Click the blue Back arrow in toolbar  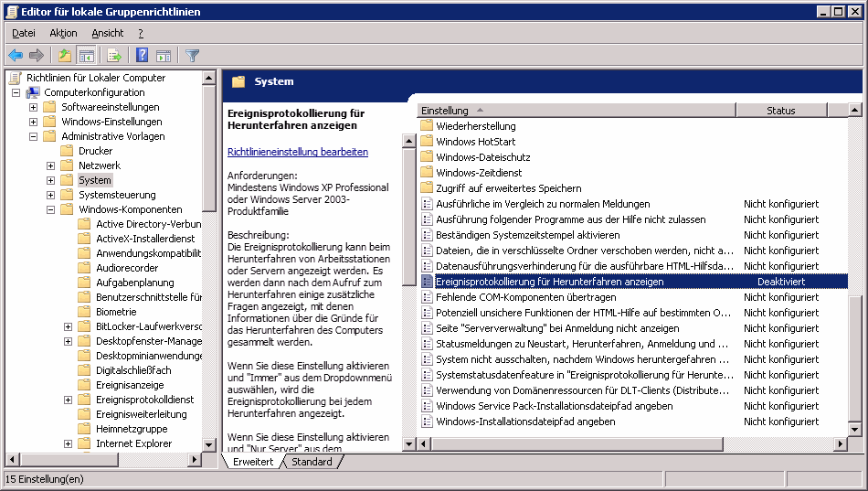tap(16, 56)
